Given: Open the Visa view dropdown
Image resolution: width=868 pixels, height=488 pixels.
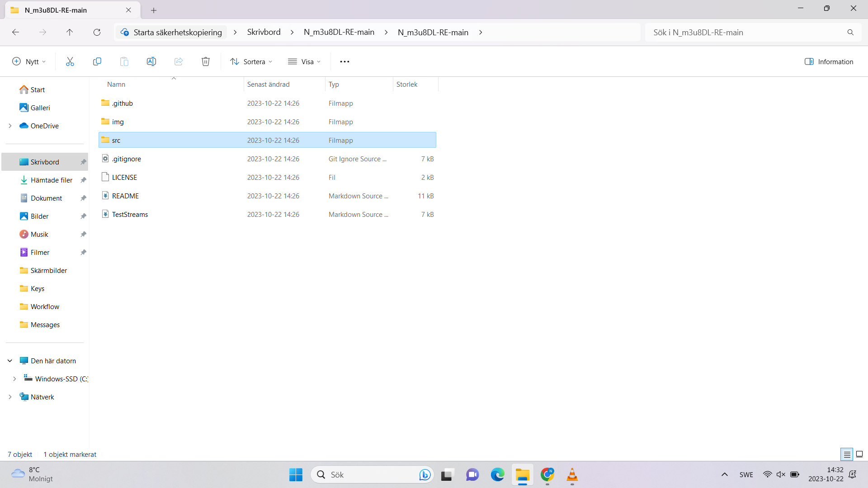Looking at the screenshot, I should pos(304,61).
